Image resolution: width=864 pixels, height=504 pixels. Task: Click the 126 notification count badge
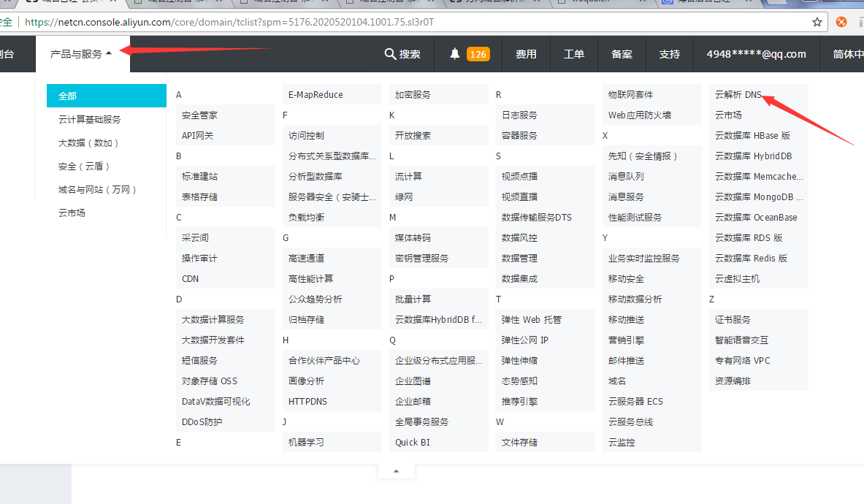click(x=478, y=54)
